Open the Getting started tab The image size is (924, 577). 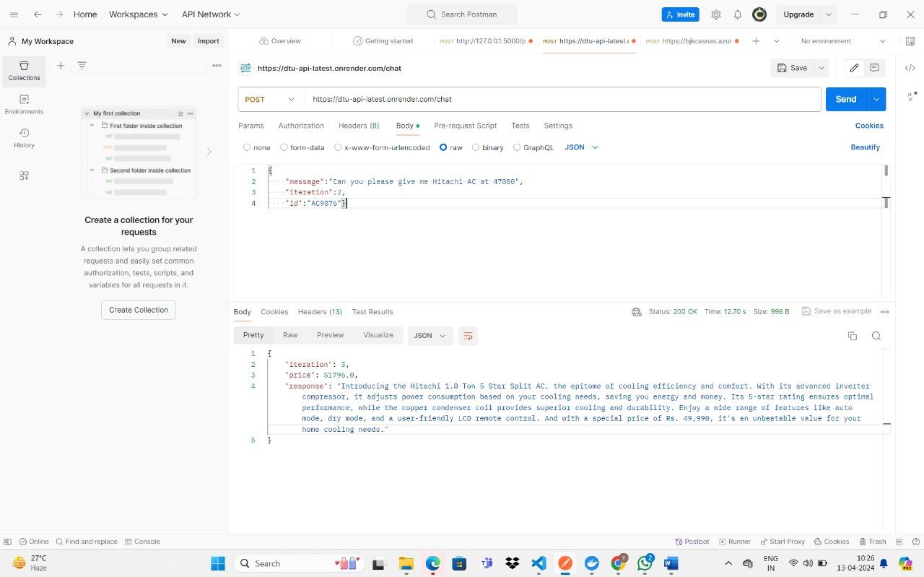383,41
